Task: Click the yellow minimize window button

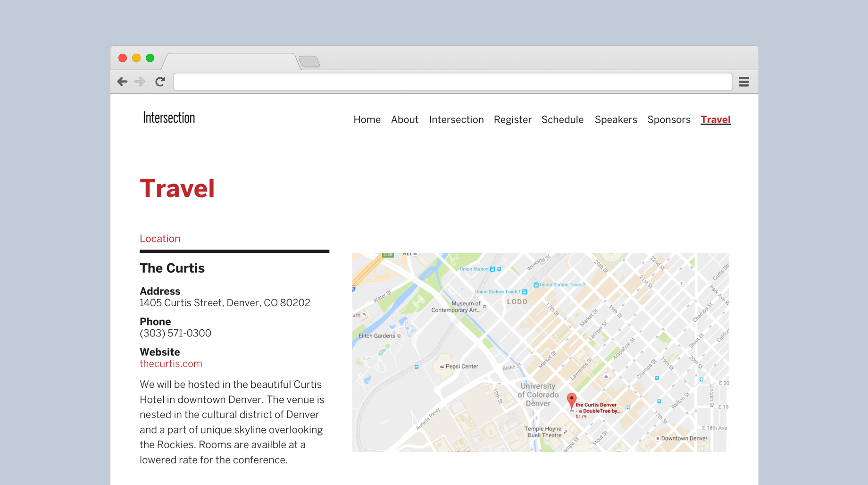Action: [136, 58]
